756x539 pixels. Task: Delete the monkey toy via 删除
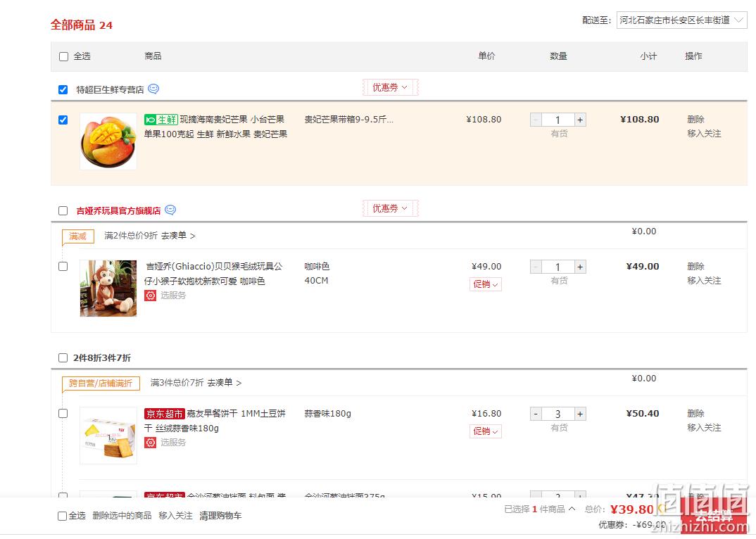point(695,267)
